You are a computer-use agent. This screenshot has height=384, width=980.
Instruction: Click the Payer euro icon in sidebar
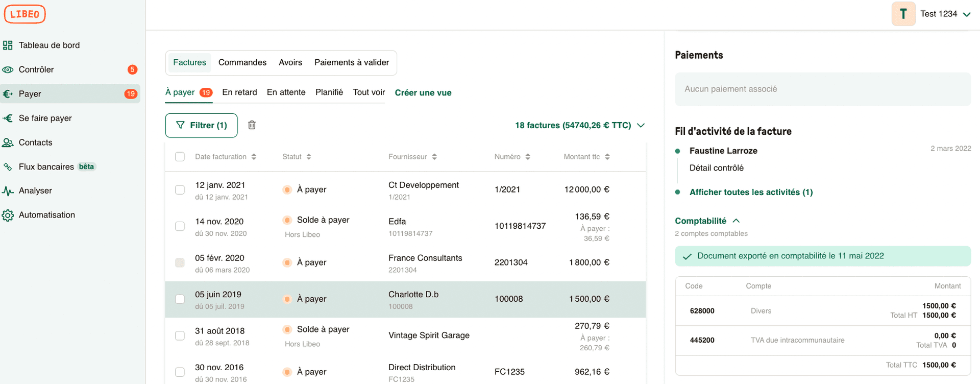click(8, 94)
